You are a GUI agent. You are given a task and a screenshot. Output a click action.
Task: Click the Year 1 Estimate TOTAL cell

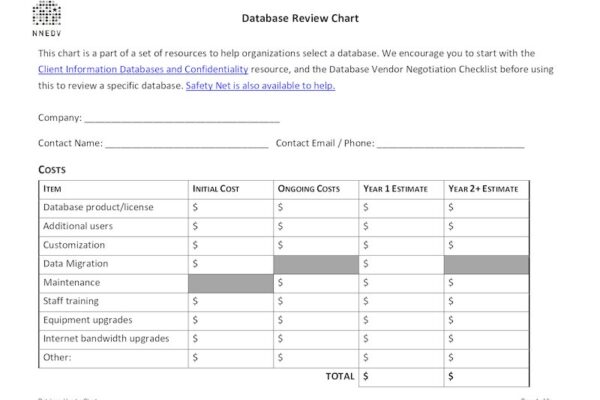coord(400,377)
